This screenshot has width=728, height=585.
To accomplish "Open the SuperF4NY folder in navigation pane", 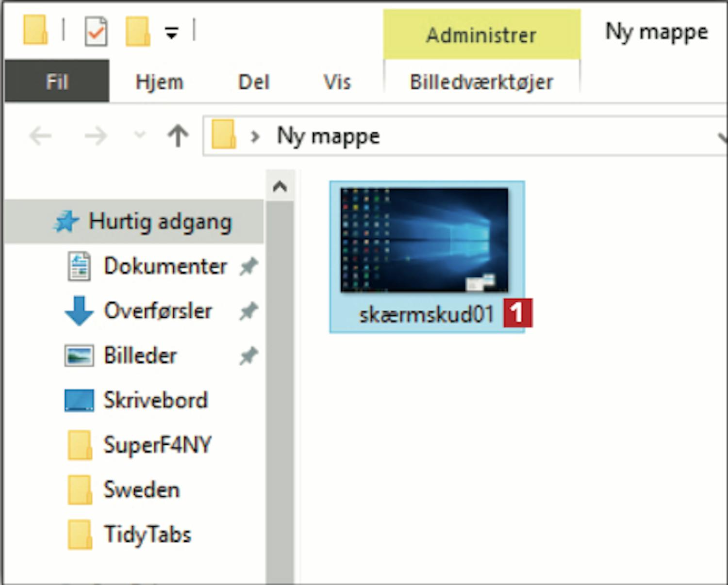I will click(x=158, y=445).
